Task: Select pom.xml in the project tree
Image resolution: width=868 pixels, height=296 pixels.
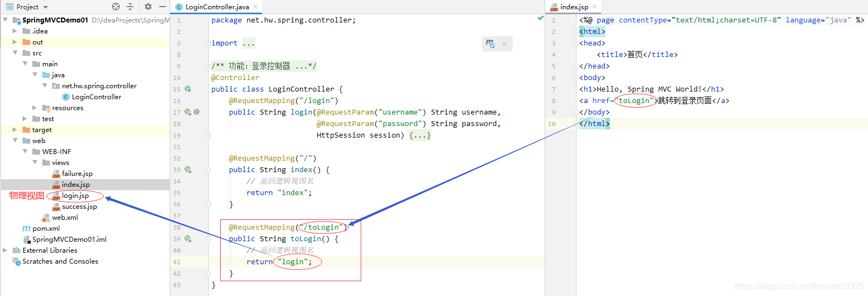Action: coord(46,229)
